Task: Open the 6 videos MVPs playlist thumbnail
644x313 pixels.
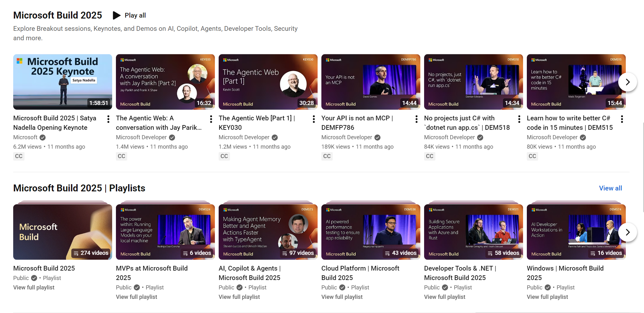Action: (165, 232)
